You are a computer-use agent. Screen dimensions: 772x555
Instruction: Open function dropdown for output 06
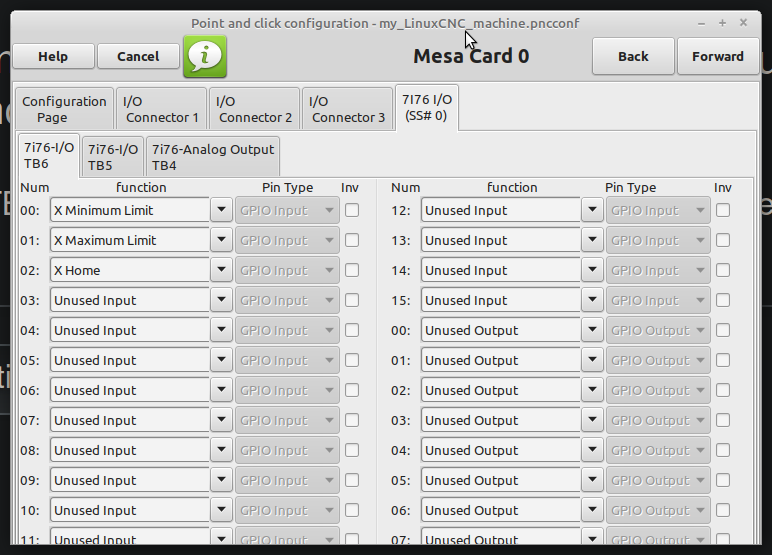click(592, 511)
